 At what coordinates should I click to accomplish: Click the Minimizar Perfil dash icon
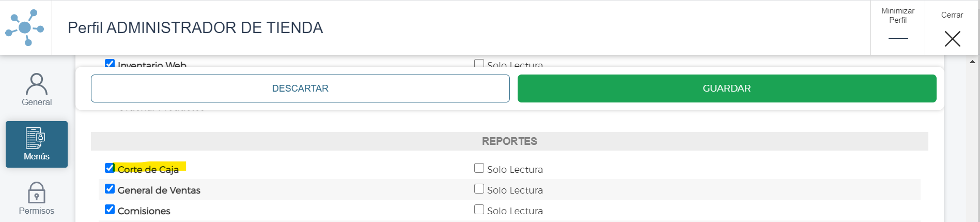(x=898, y=38)
